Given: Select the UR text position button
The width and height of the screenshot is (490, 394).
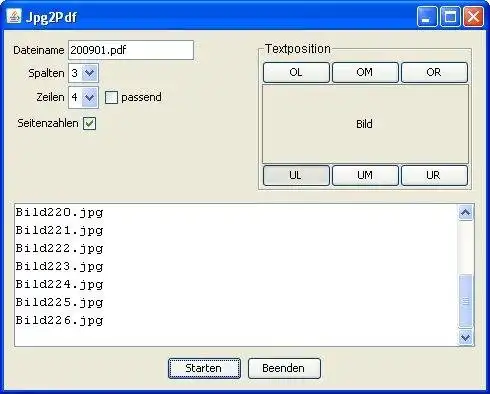Looking at the screenshot, I should click(434, 175).
